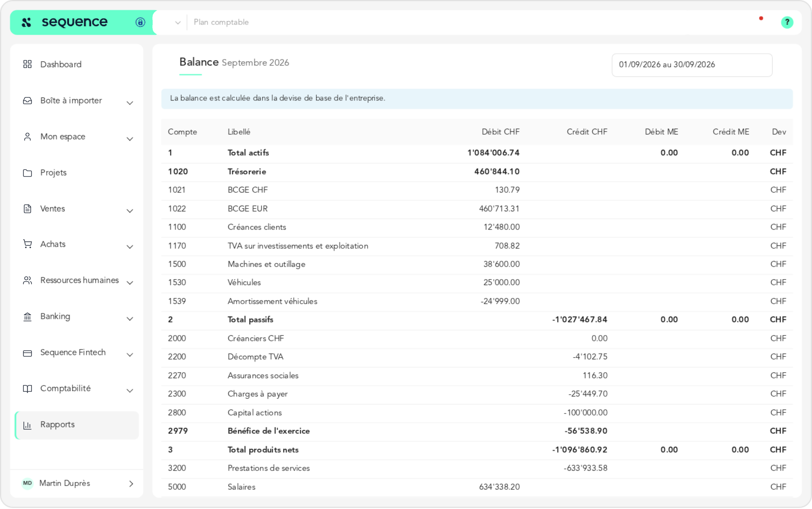Click the Boîte à importer inbox icon
812x509 pixels.
(27, 101)
